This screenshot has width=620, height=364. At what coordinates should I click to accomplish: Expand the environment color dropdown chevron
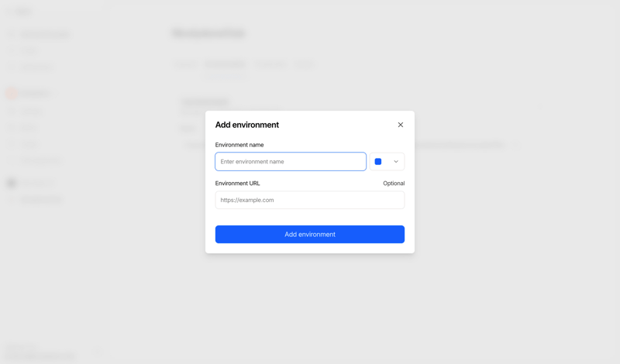coord(396,162)
